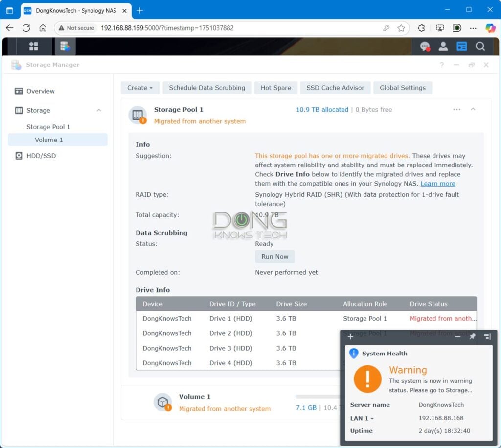Click Run Now for data scrubbing
501x448 pixels.
[275, 257]
